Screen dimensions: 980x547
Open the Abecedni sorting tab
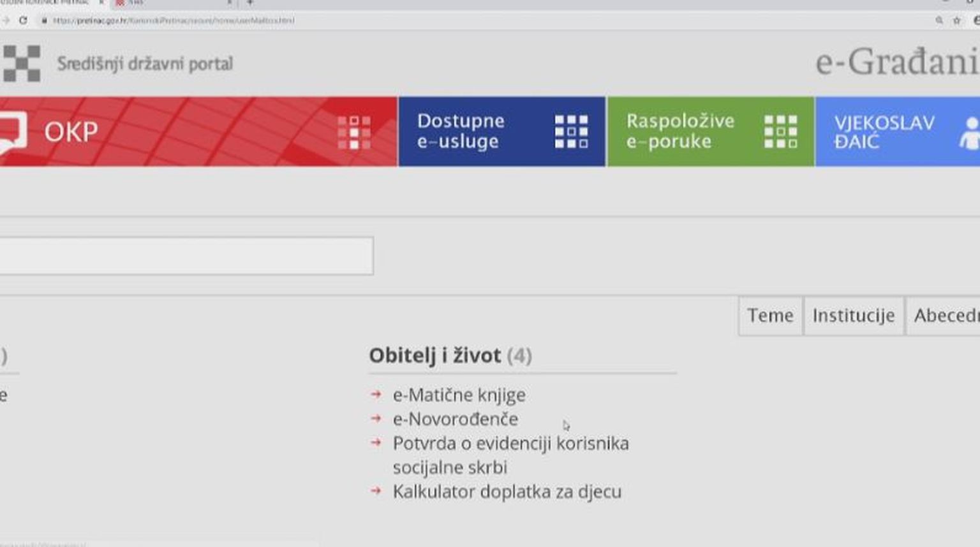(945, 315)
